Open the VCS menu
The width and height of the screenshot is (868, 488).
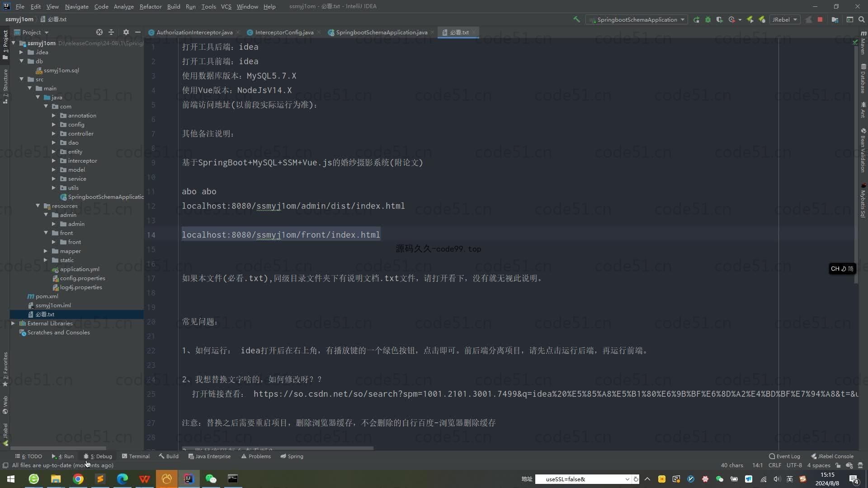(x=226, y=6)
